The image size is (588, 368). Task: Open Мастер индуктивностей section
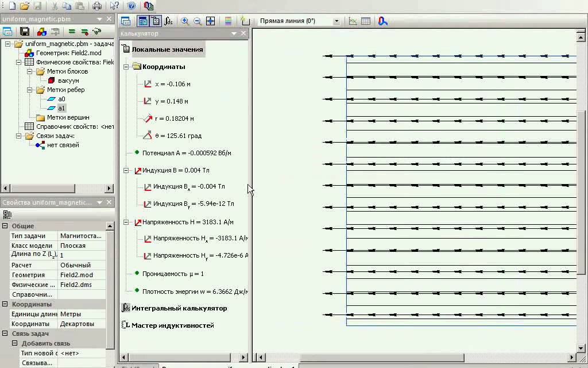(172, 325)
